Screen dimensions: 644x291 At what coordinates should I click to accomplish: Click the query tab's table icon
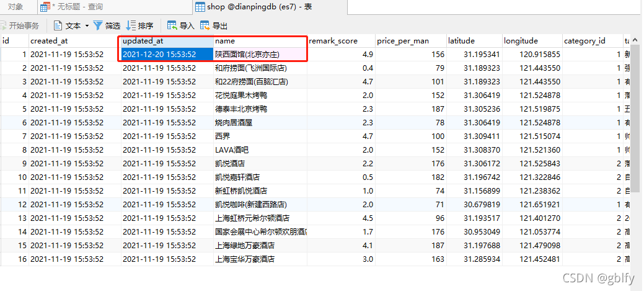(45, 7)
